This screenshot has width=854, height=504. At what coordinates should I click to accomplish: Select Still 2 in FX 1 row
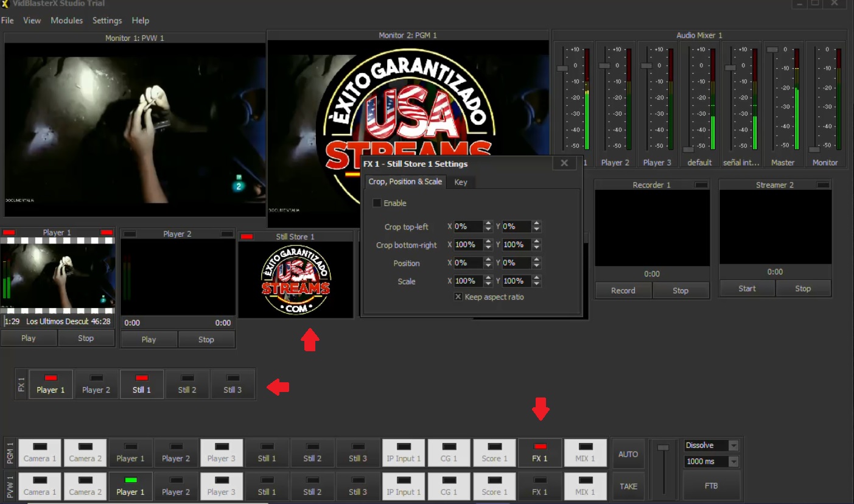click(x=187, y=384)
